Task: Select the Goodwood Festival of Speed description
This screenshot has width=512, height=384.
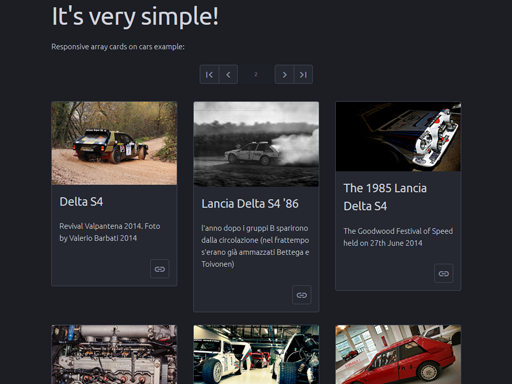Action: pos(398,237)
